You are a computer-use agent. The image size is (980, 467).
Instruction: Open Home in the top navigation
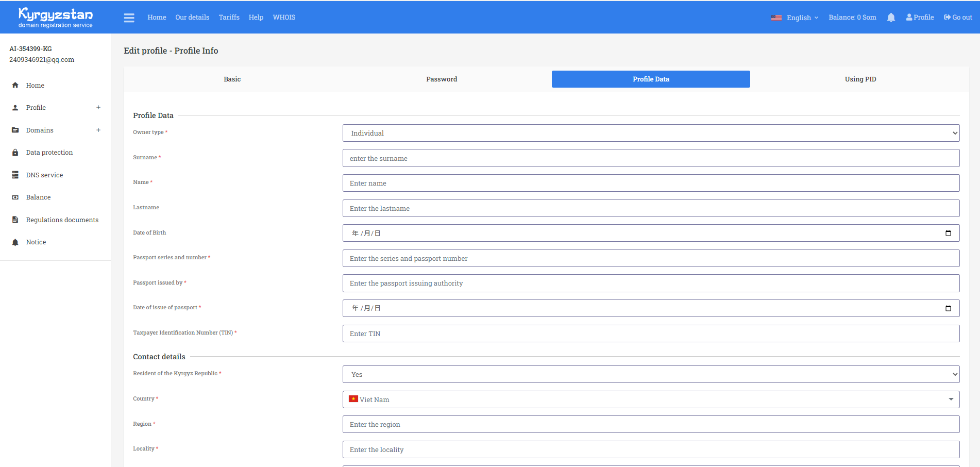click(x=157, y=18)
